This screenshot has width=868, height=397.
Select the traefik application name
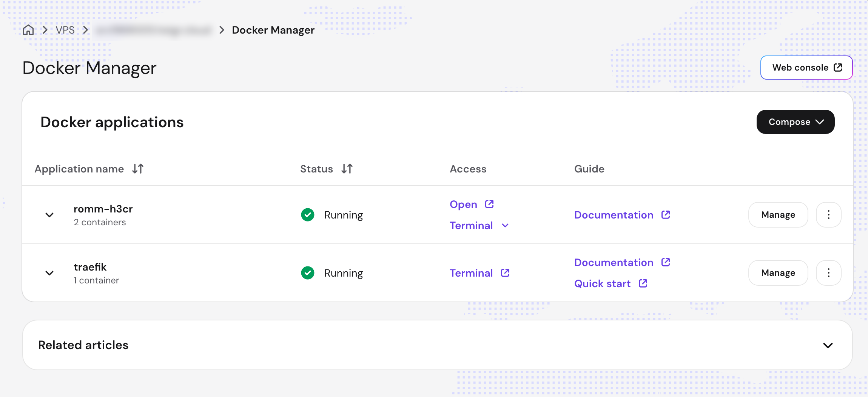pyautogui.click(x=90, y=267)
